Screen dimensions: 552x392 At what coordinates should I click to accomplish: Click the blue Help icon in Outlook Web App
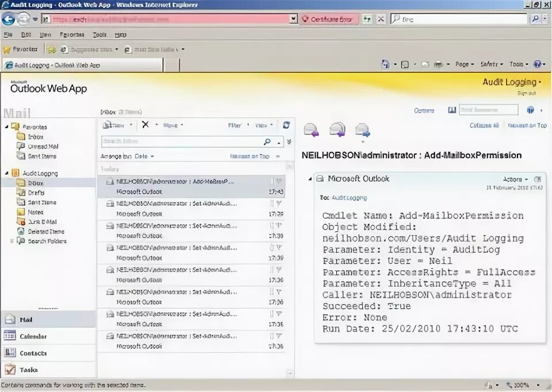[531, 110]
